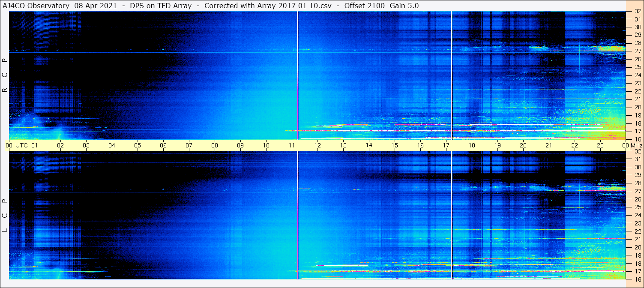Click the 16 MHz tick of the RCP scale
This screenshot has height=288, width=644.
point(637,139)
